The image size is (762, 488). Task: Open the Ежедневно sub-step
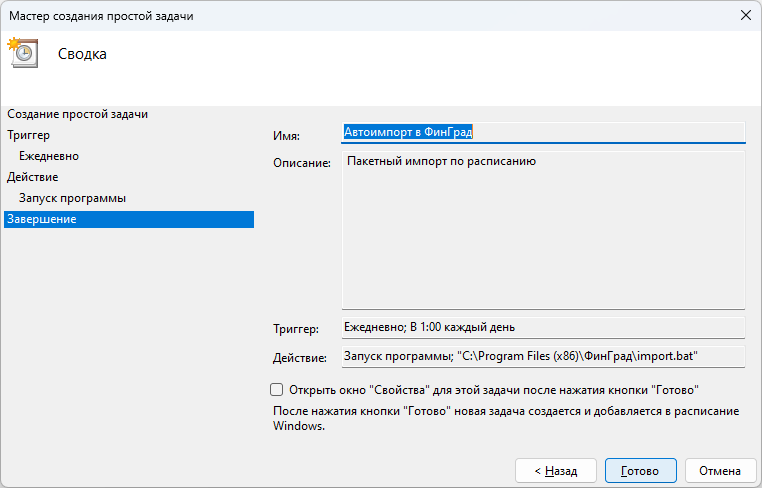tap(49, 156)
